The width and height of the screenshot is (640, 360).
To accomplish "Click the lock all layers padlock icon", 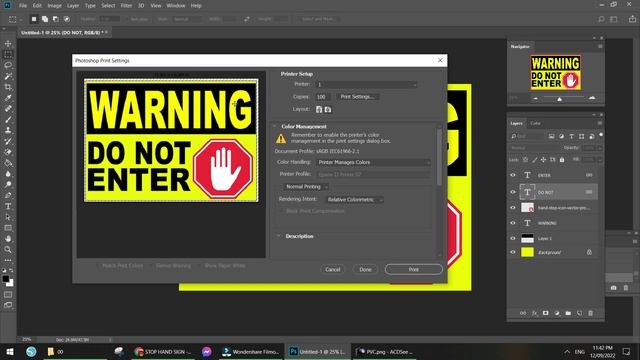I will tap(562, 160).
